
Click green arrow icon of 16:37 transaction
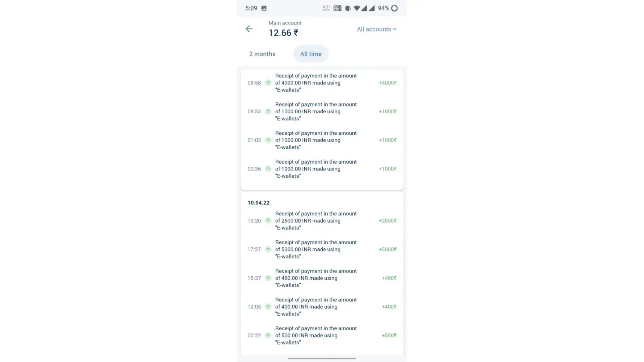[268, 278]
